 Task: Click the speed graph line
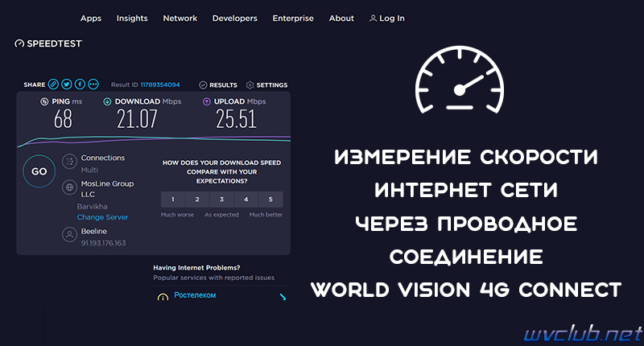tap(154, 140)
